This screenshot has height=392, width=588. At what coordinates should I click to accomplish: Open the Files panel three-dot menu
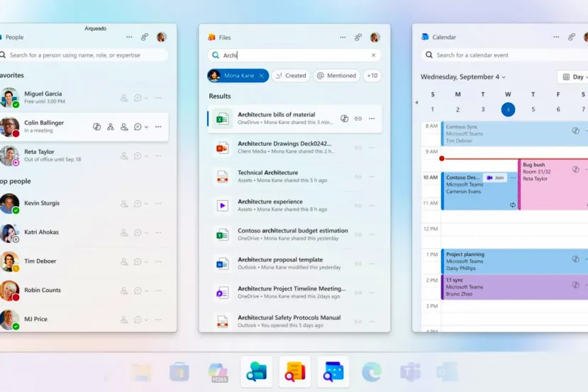(x=343, y=37)
